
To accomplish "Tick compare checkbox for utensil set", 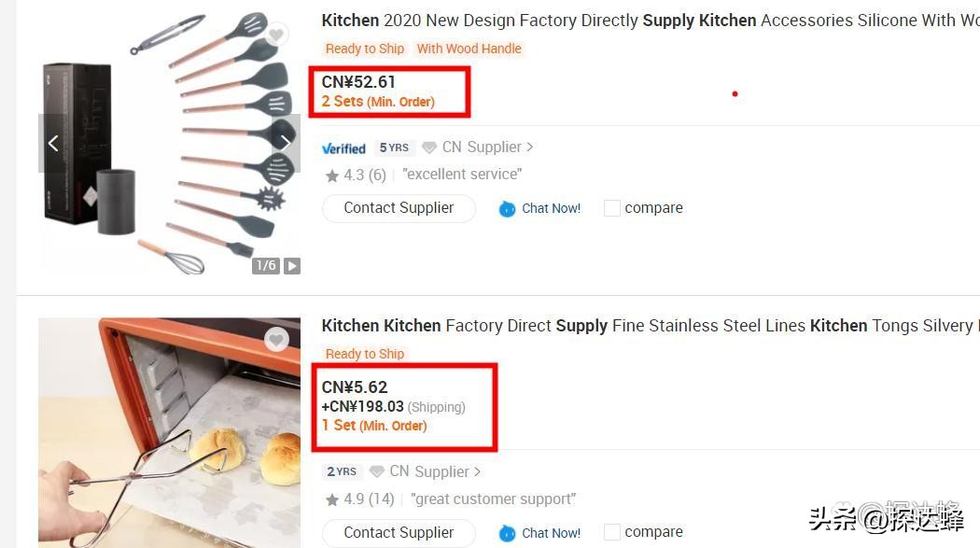I will coord(612,208).
